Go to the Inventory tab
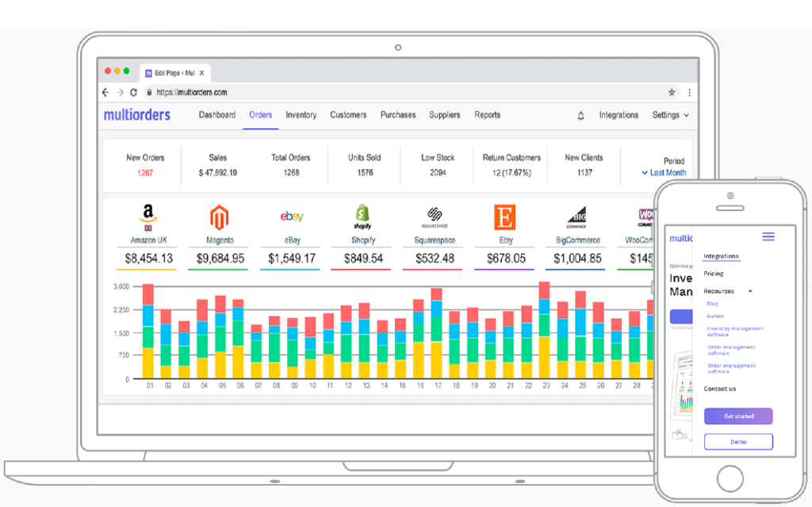 [x=301, y=115]
